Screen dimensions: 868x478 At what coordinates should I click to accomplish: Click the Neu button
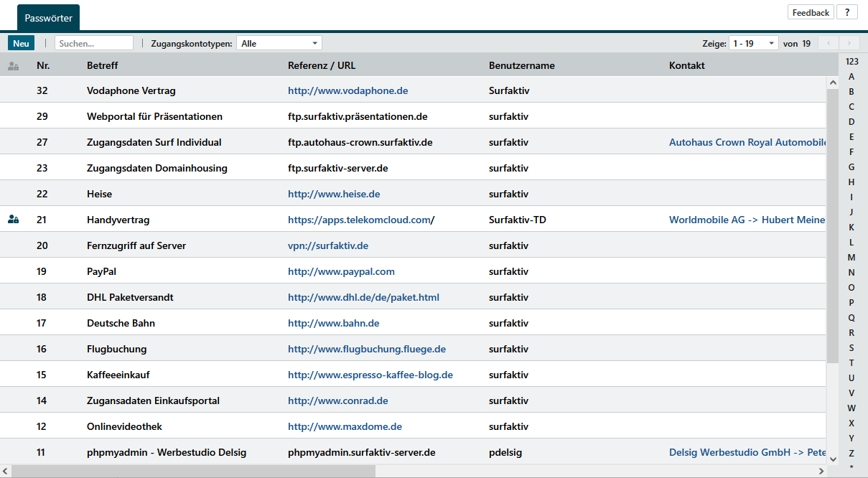click(x=21, y=44)
